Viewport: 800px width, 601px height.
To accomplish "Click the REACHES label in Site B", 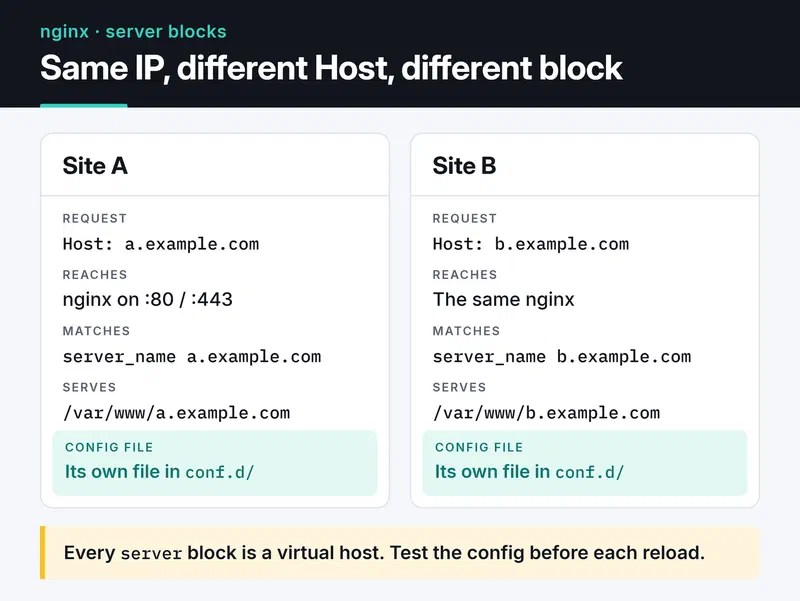I will [465, 274].
